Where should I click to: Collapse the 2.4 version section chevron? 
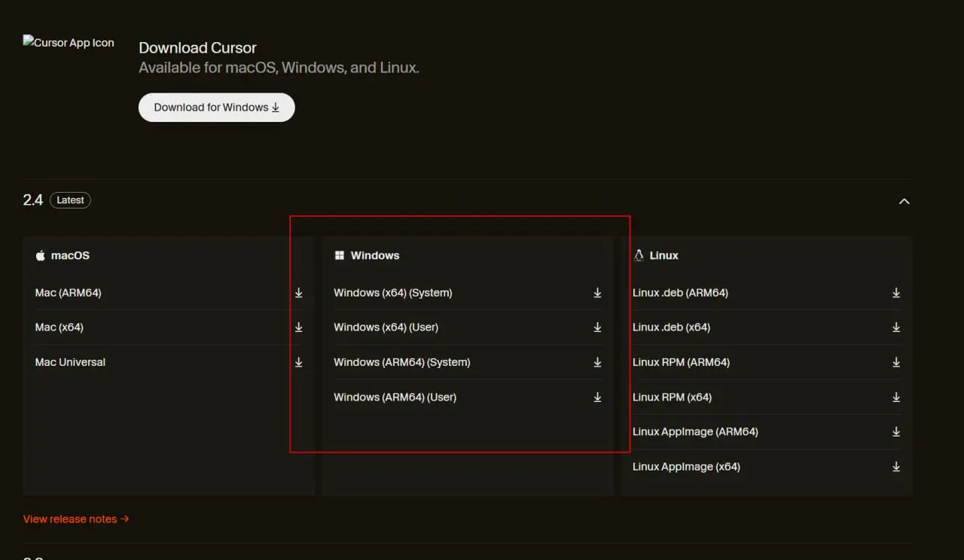coord(905,201)
